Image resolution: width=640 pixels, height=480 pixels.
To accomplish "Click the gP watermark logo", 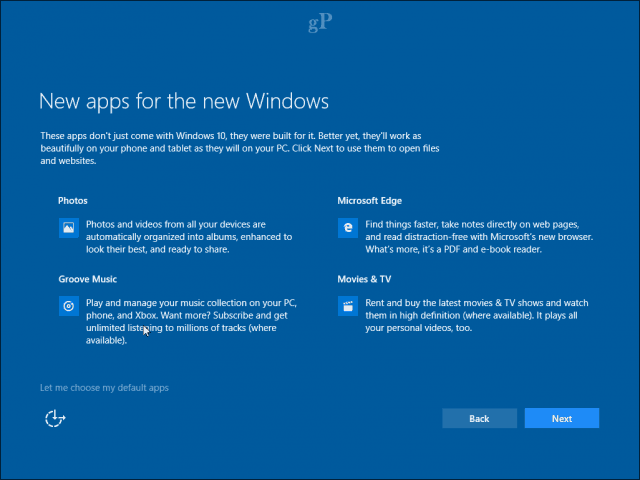I will [320, 23].
